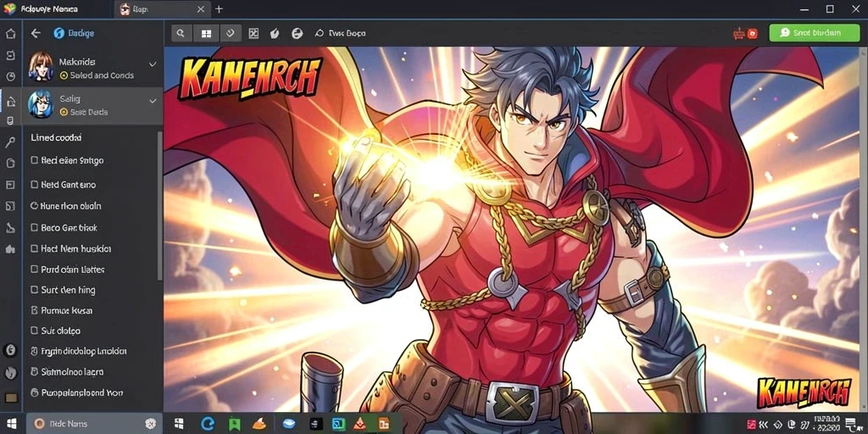Open the new tab plus button
This screenshot has height=434, width=868.
pyautogui.click(x=220, y=8)
